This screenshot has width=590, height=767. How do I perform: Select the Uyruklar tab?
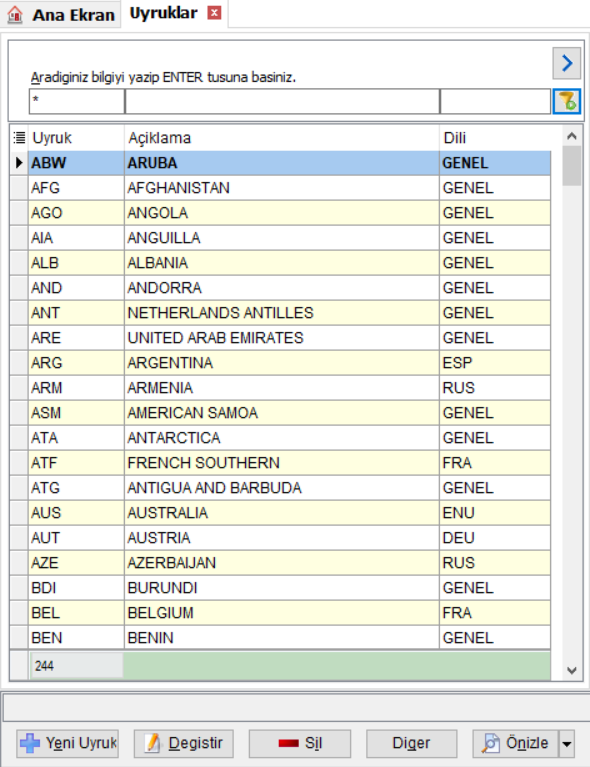pos(163,13)
